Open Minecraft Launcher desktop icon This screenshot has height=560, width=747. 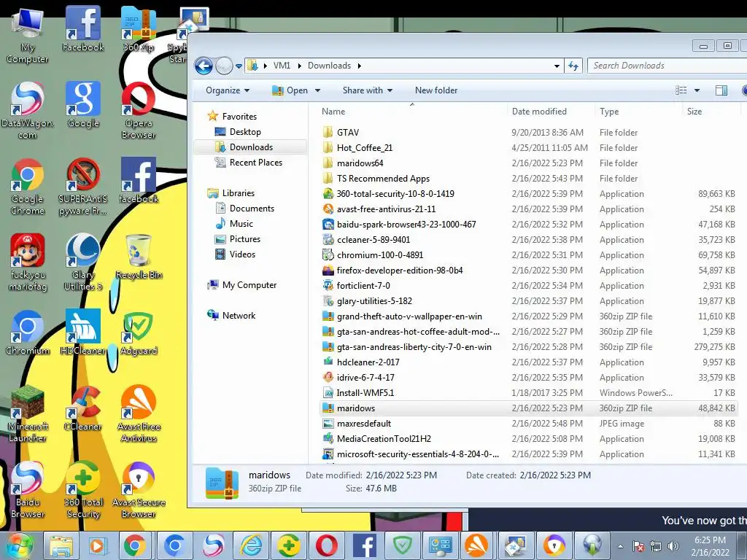click(28, 414)
